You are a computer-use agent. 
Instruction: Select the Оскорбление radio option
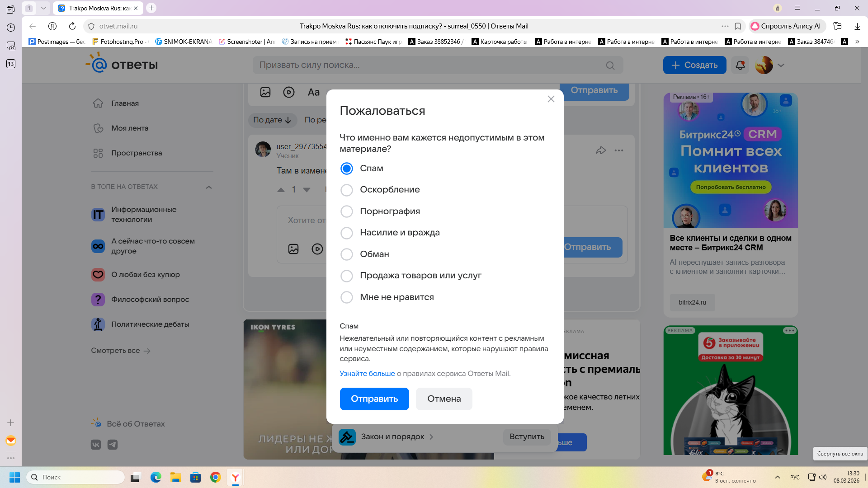347,190
